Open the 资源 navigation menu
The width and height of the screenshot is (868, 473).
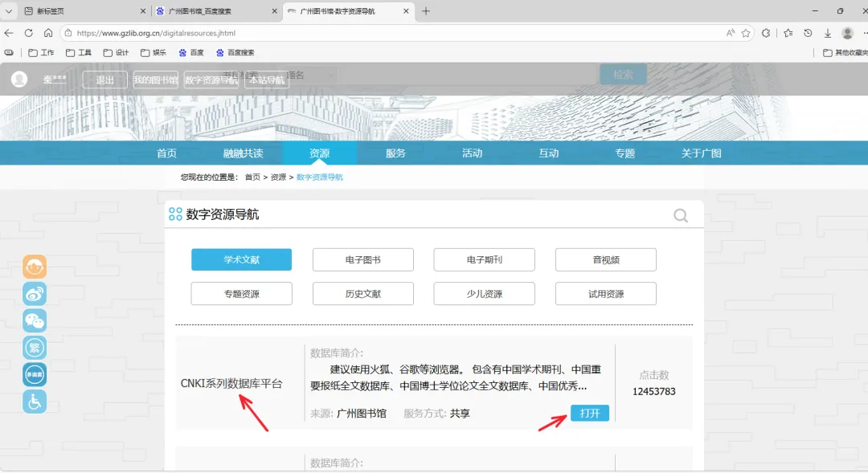click(x=319, y=153)
